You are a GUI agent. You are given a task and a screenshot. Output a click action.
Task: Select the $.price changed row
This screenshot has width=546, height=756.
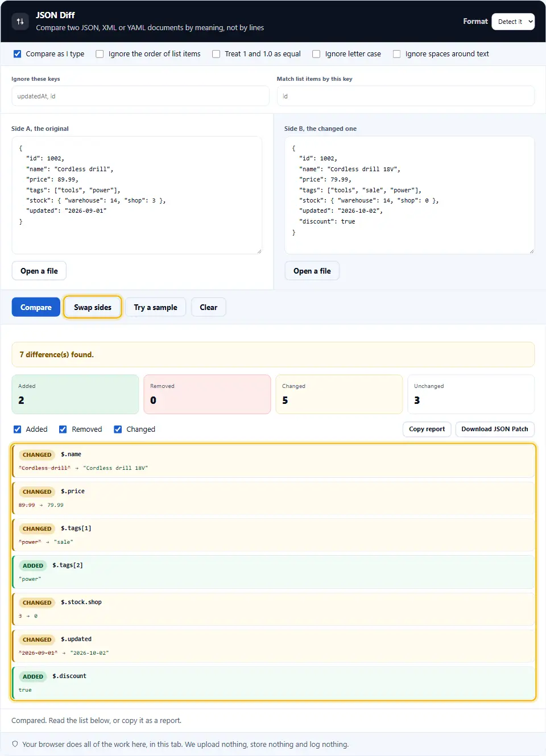coord(273,498)
